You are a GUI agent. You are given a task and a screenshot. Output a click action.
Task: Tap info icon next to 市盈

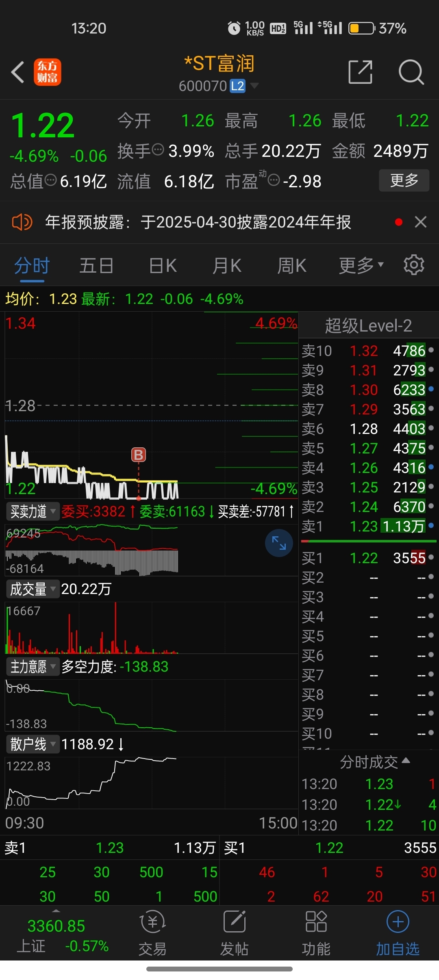pos(274,180)
